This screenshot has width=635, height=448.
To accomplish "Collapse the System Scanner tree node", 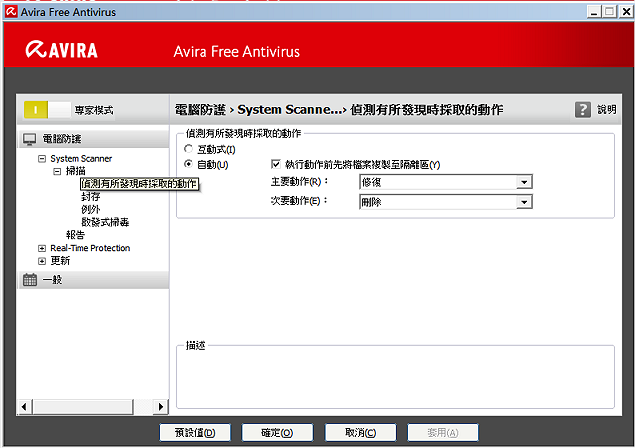I will (x=42, y=159).
